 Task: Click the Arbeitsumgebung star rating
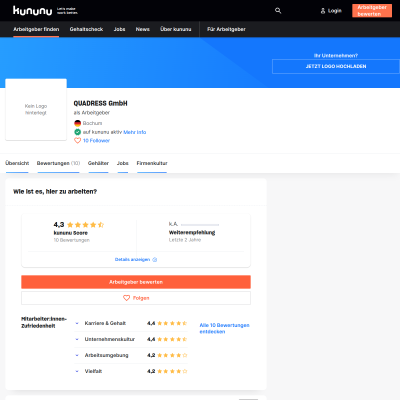(172, 355)
